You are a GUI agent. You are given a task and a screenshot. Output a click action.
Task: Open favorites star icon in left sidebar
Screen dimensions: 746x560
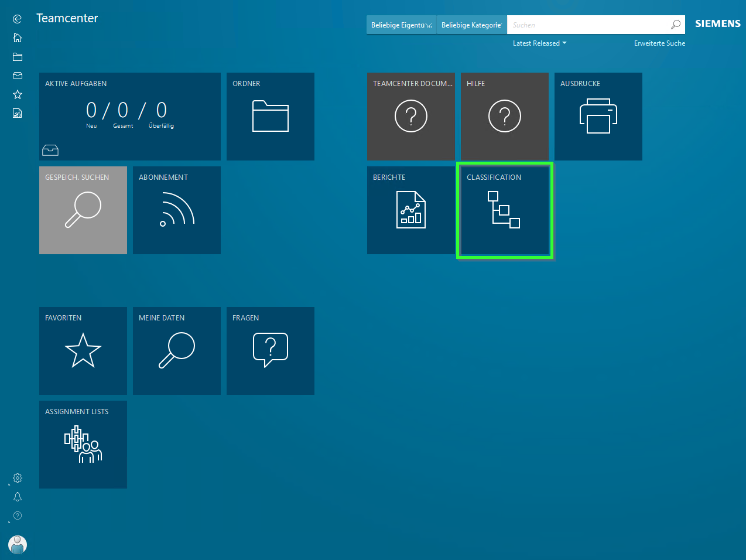click(17, 94)
